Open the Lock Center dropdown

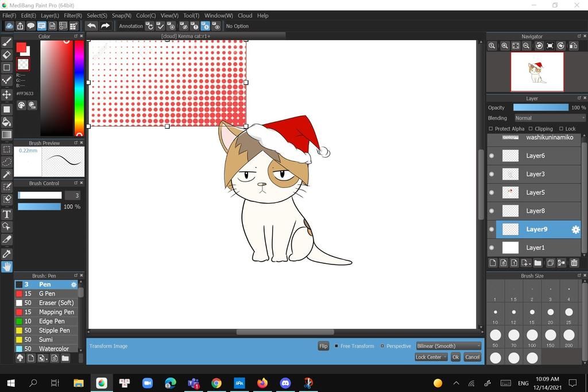coord(431,357)
